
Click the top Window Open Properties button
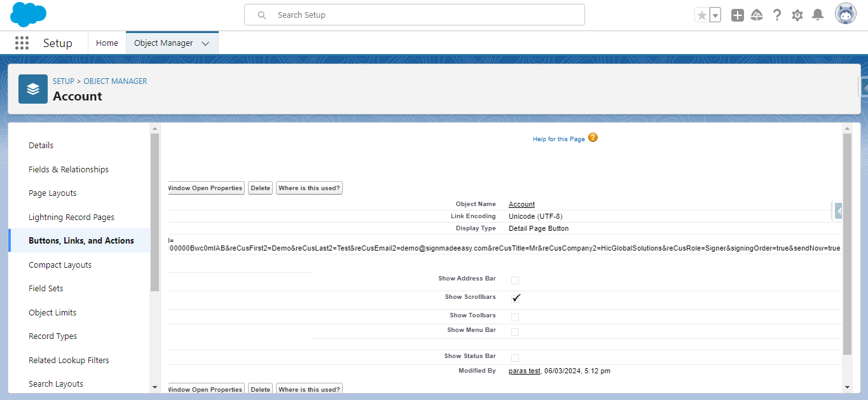click(x=205, y=188)
